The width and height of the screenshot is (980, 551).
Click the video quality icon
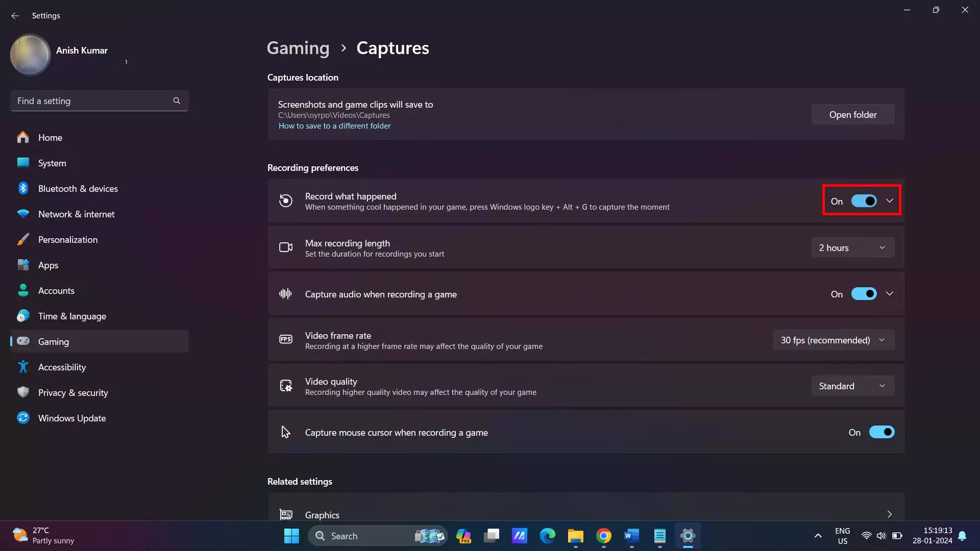285,386
